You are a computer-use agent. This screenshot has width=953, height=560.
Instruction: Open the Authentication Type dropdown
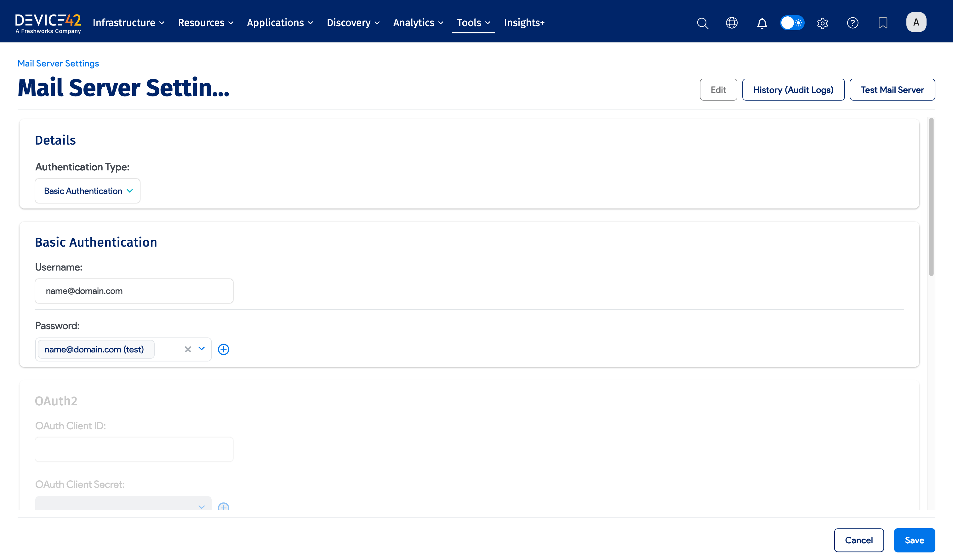pyautogui.click(x=87, y=191)
